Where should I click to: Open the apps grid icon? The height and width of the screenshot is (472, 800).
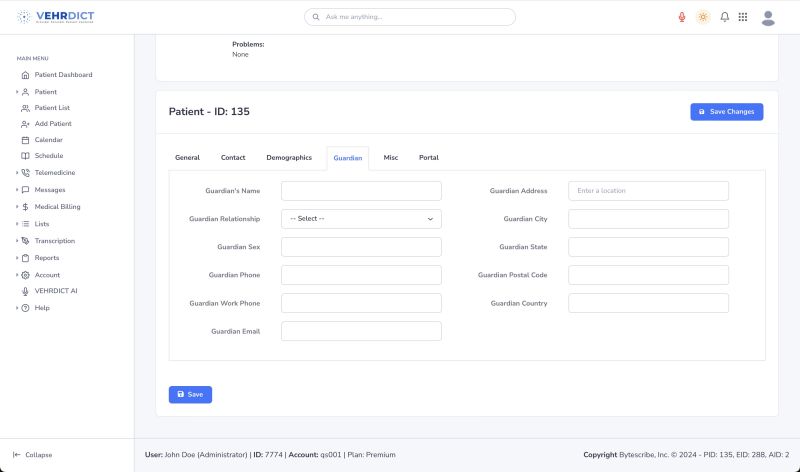pyautogui.click(x=743, y=17)
